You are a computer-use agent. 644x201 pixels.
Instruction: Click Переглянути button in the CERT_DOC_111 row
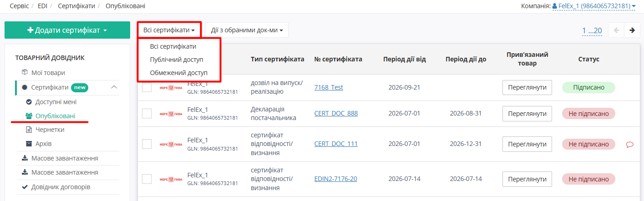pyautogui.click(x=527, y=144)
